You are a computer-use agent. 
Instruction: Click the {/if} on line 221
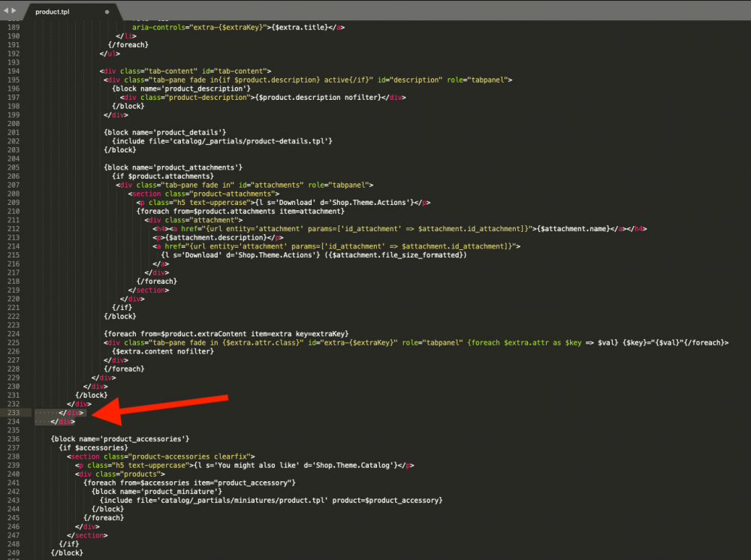(122, 307)
